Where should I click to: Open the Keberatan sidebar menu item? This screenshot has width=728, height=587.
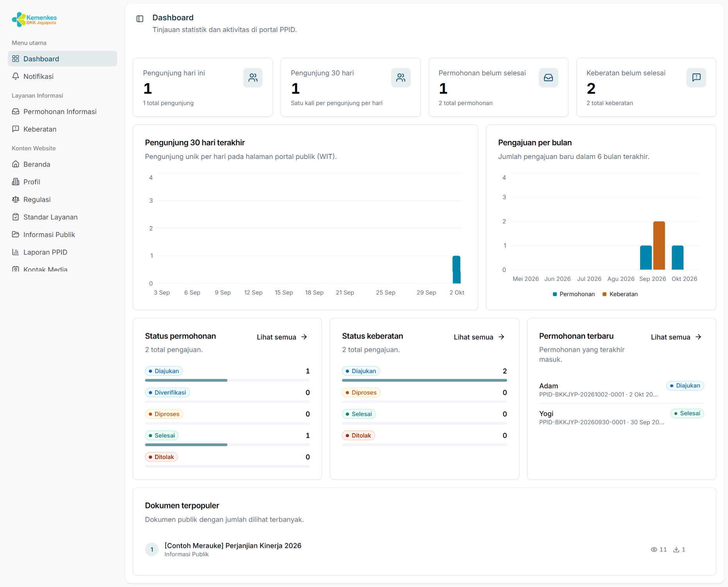(x=63, y=129)
